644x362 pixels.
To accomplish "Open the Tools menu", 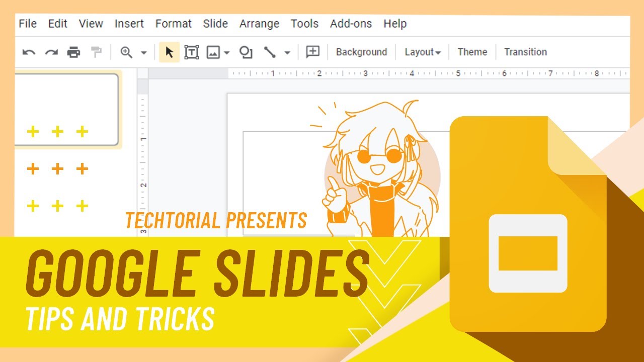I will click(304, 24).
